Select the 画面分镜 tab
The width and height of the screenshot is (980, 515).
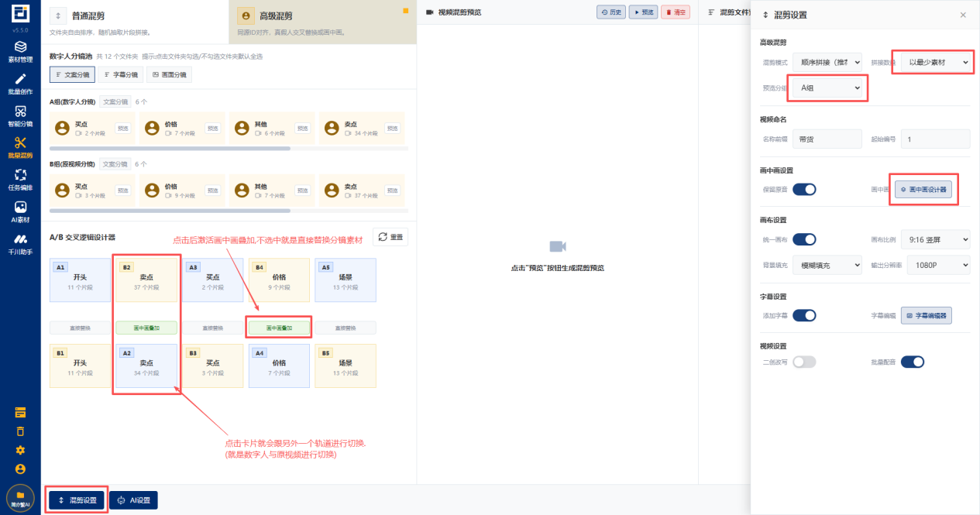[169, 74]
